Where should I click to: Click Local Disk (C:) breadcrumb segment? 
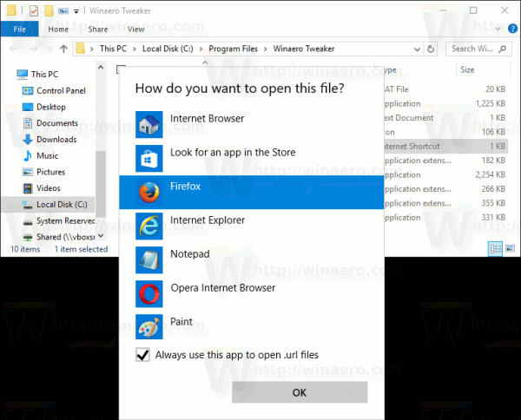pos(168,49)
